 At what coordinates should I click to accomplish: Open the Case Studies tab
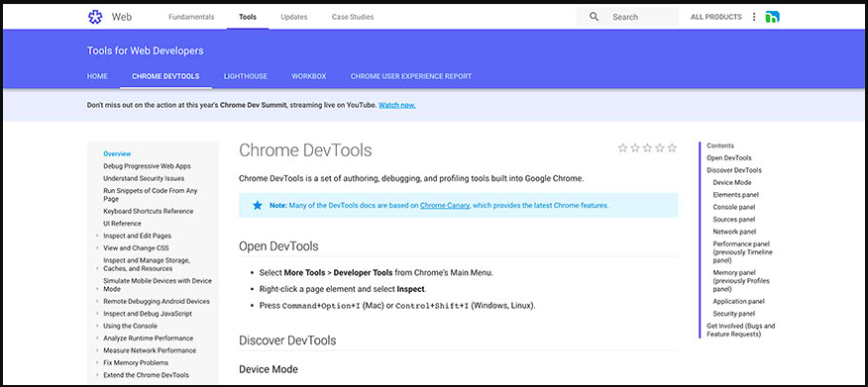(353, 17)
